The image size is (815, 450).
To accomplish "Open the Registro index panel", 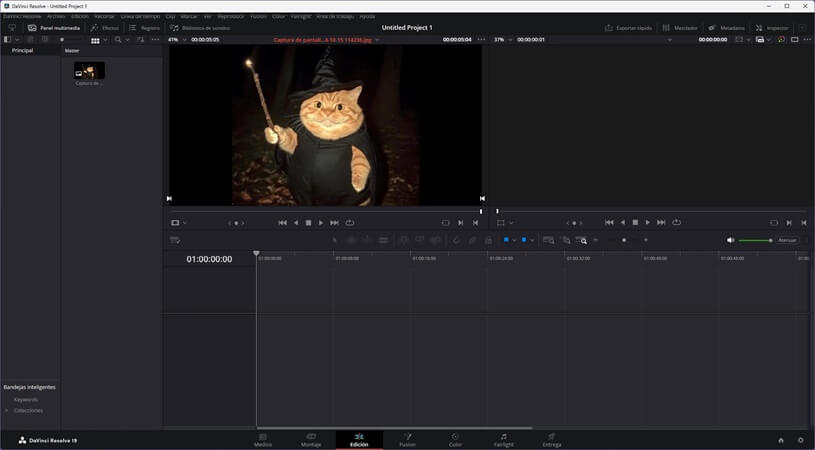I will click(144, 28).
